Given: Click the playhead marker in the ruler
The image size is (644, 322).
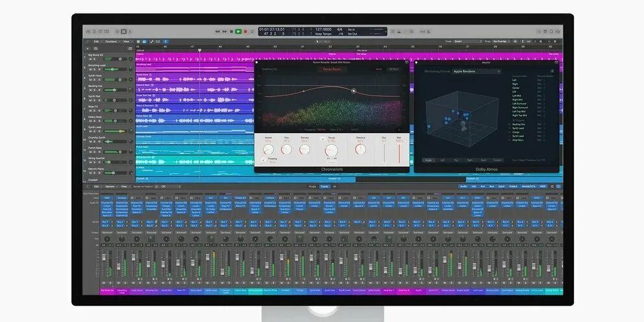Looking at the screenshot, I should 199,50.
